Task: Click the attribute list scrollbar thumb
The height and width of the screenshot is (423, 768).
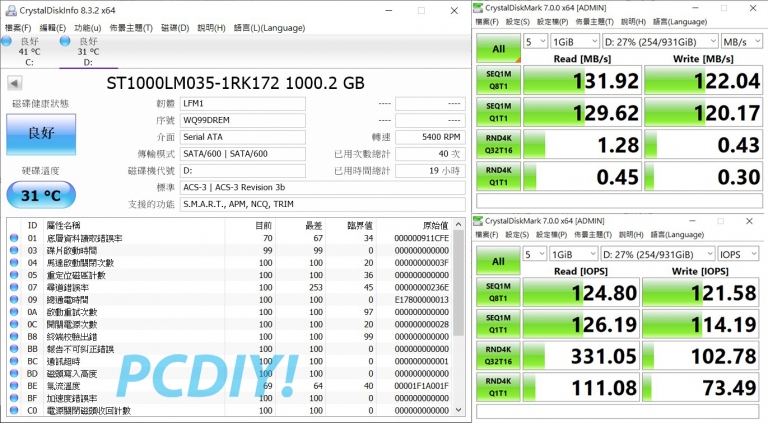Action: click(x=458, y=283)
